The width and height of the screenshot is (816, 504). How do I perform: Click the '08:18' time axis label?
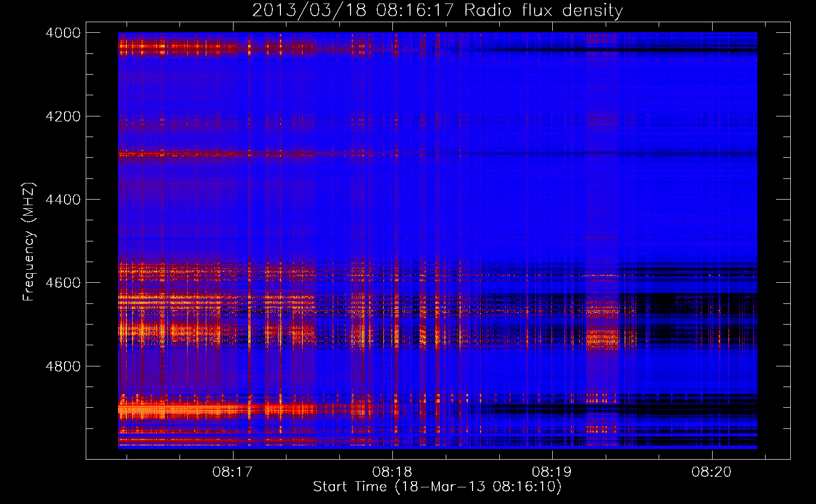[x=392, y=472]
